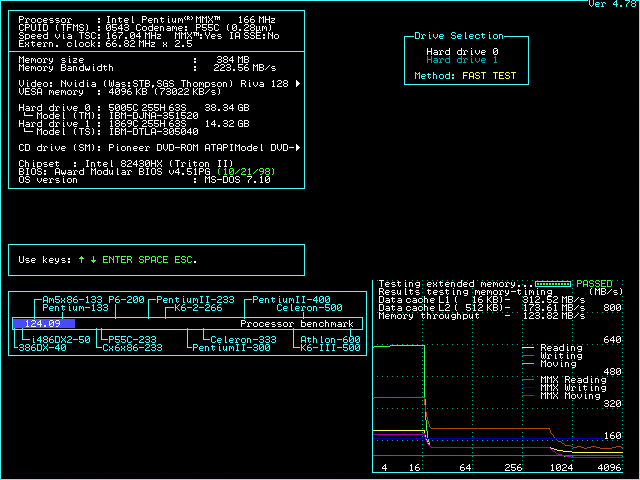Click the ESC key hint
The height and width of the screenshot is (480, 640).
pos(183,260)
